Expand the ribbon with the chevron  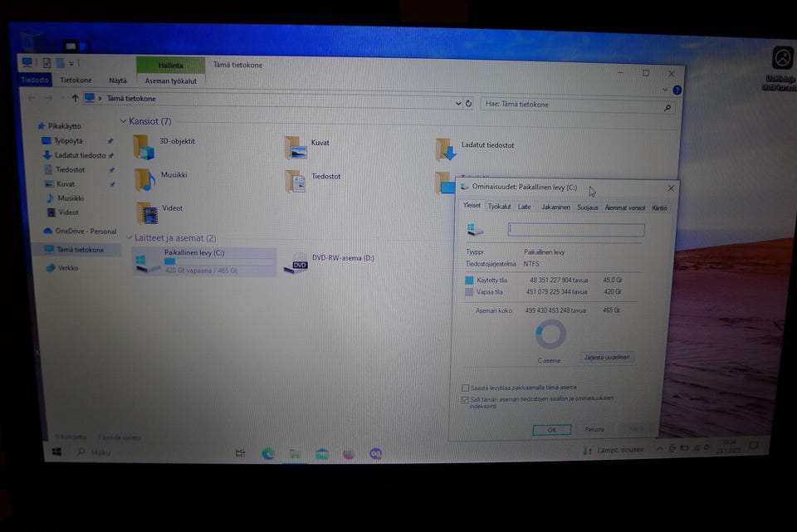point(665,90)
